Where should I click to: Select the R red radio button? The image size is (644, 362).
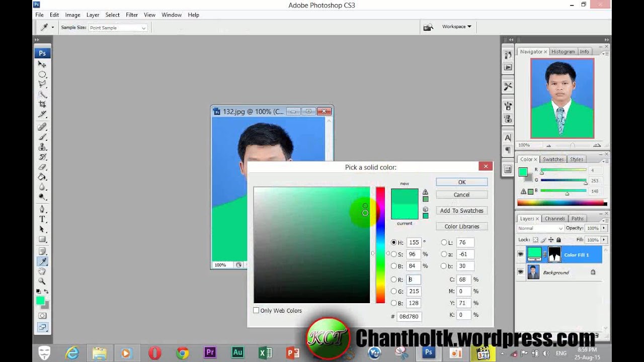393,280
